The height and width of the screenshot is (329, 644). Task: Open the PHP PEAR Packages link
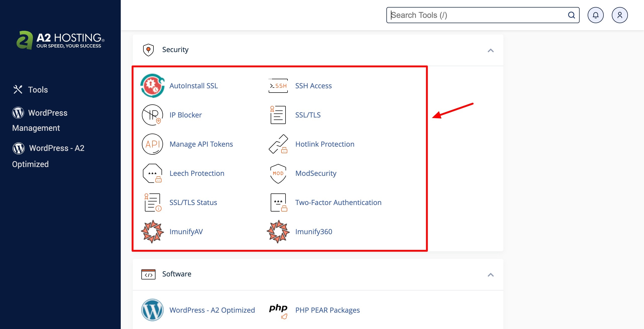pyautogui.click(x=328, y=310)
